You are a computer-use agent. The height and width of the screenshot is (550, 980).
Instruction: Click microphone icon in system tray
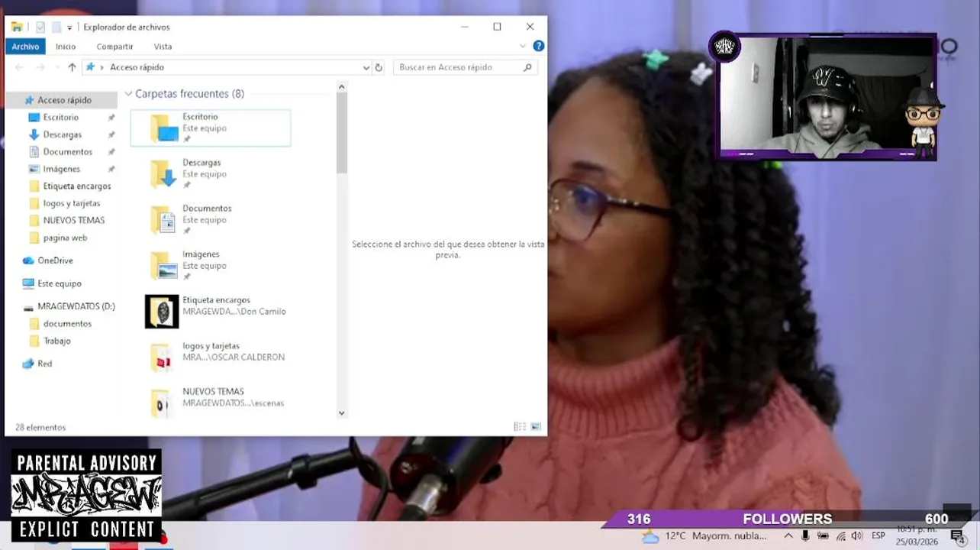click(805, 536)
